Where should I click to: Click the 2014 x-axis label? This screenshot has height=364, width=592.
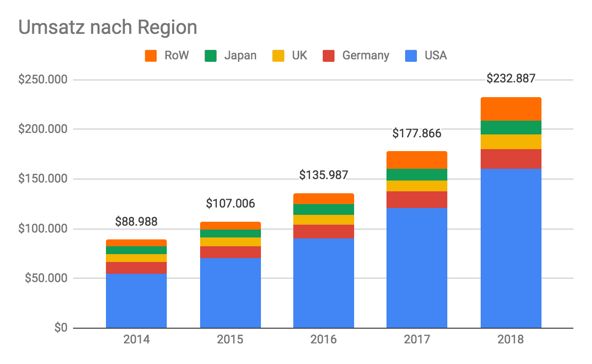(x=136, y=339)
